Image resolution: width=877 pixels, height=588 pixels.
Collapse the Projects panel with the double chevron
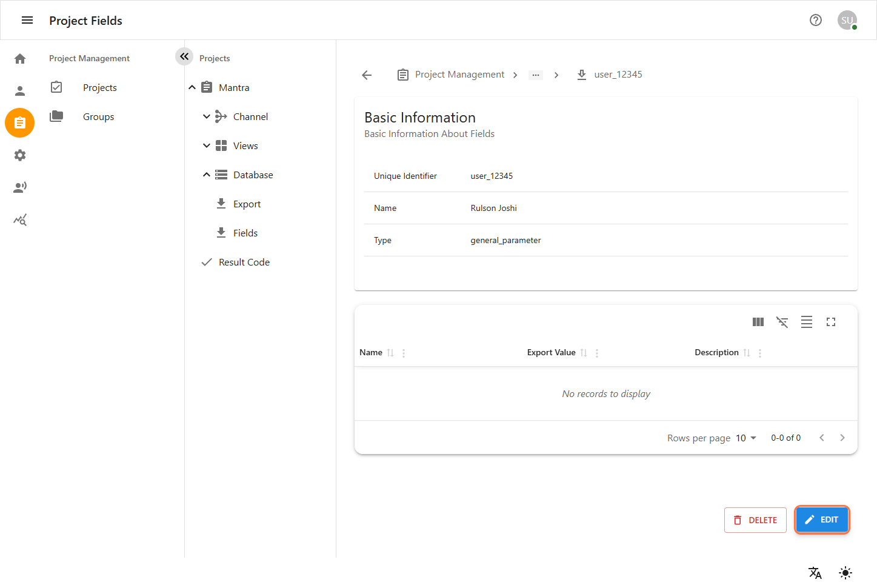[x=184, y=56]
